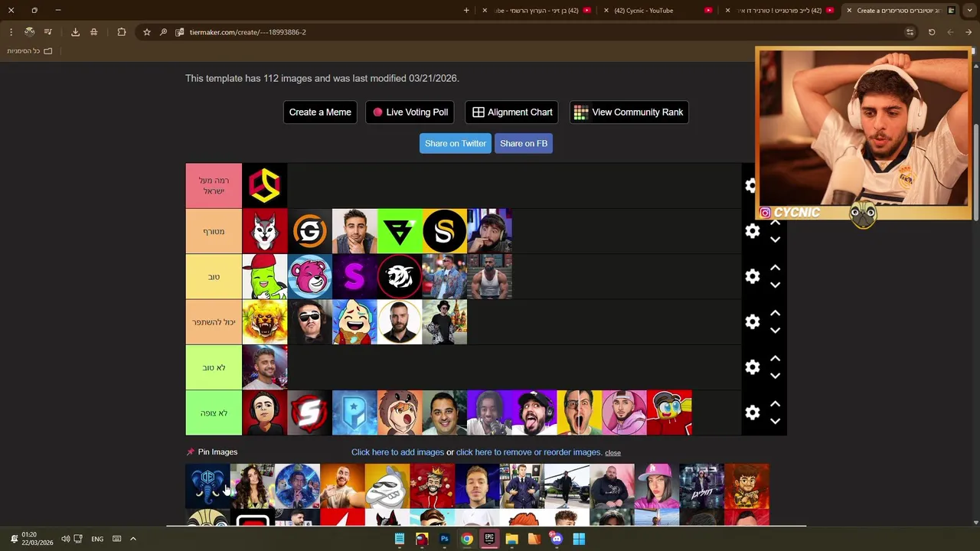Select the blue elephant logo in image pool
Image resolution: width=980 pixels, height=551 pixels.
(207, 486)
